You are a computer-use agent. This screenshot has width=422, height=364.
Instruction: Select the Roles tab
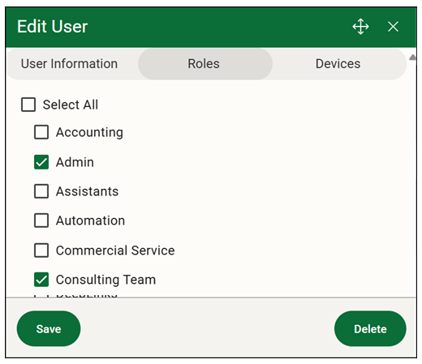coord(204,64)
